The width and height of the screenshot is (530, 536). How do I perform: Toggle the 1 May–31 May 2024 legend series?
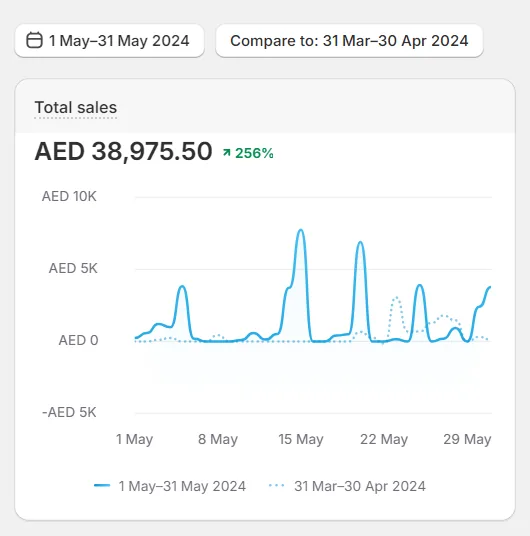coord(170,486)
